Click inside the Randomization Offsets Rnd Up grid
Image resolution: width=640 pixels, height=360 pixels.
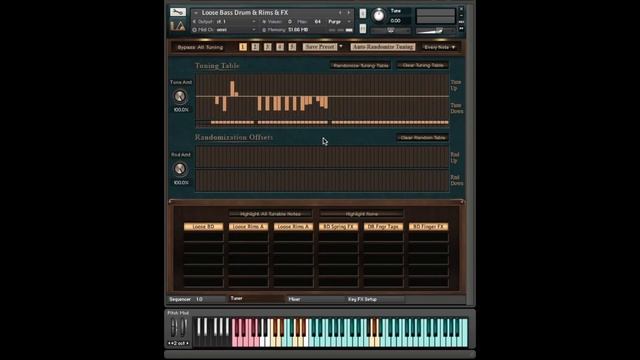click(322, 157)
